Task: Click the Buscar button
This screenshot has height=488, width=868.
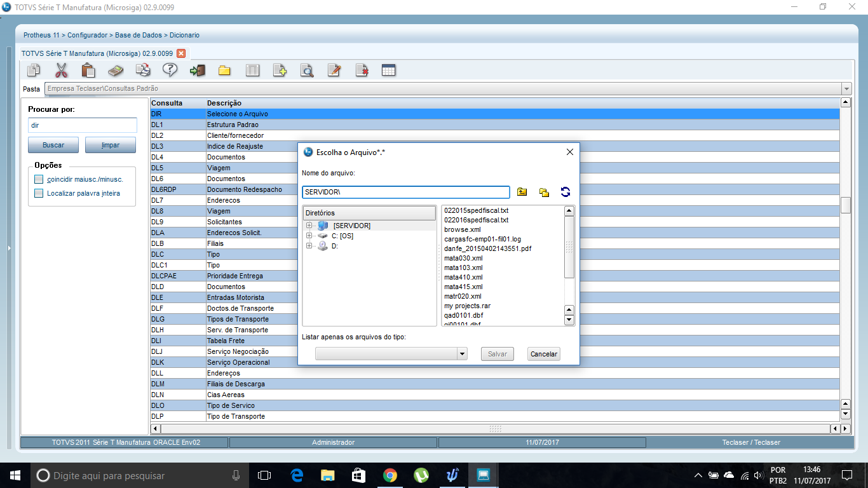Action: point(53,145)
